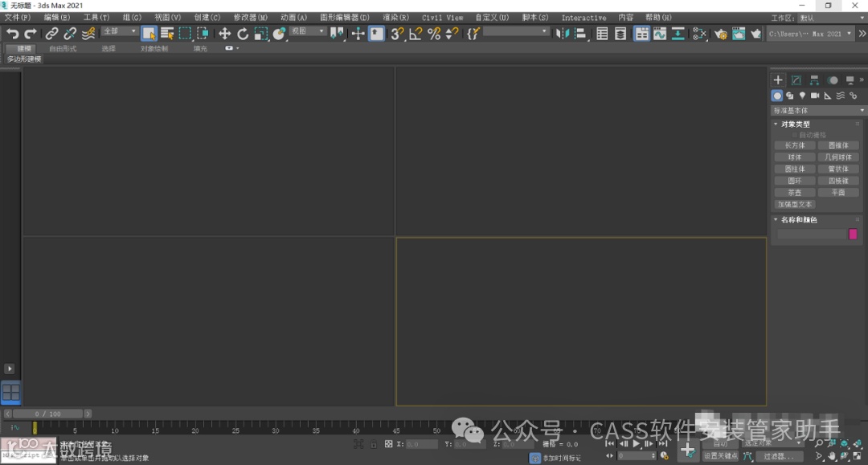Click the 设置关键点 button
This screenshot has width=868, height=465.
click(720, 456)
